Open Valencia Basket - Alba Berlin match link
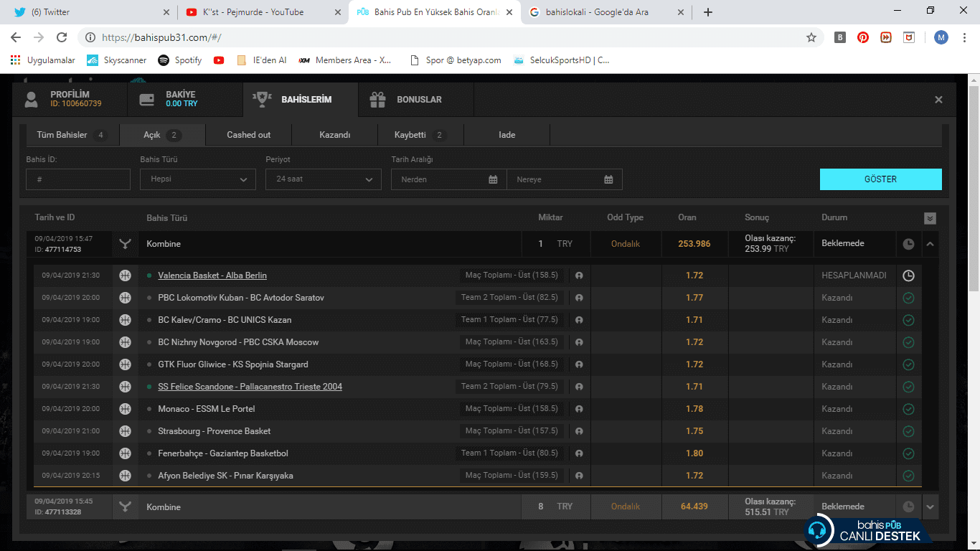Image resolution: width=980 pixels, height=551 pixels. pos(212,275)
